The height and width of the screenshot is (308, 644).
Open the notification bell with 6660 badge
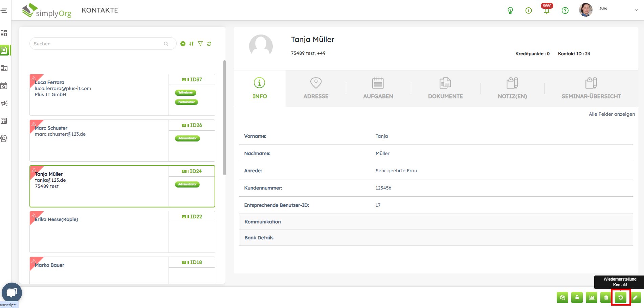tap(547, 10)
